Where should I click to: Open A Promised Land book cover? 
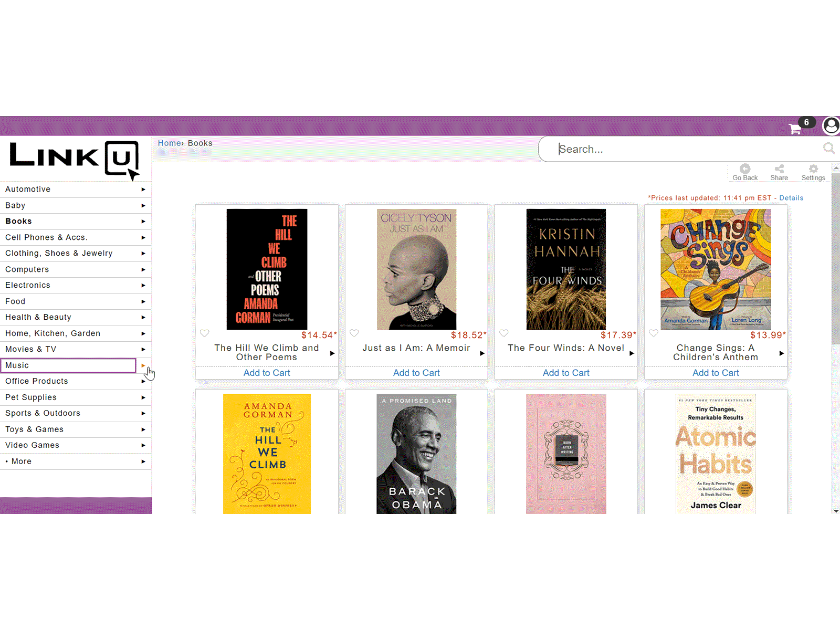pos(416,454)
